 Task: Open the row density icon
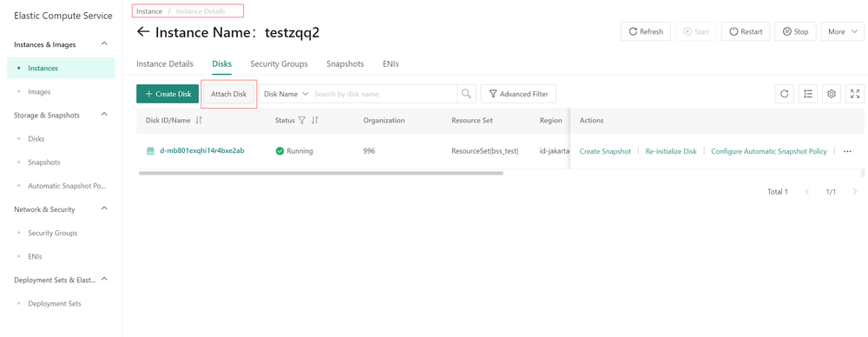pos(807,94)
